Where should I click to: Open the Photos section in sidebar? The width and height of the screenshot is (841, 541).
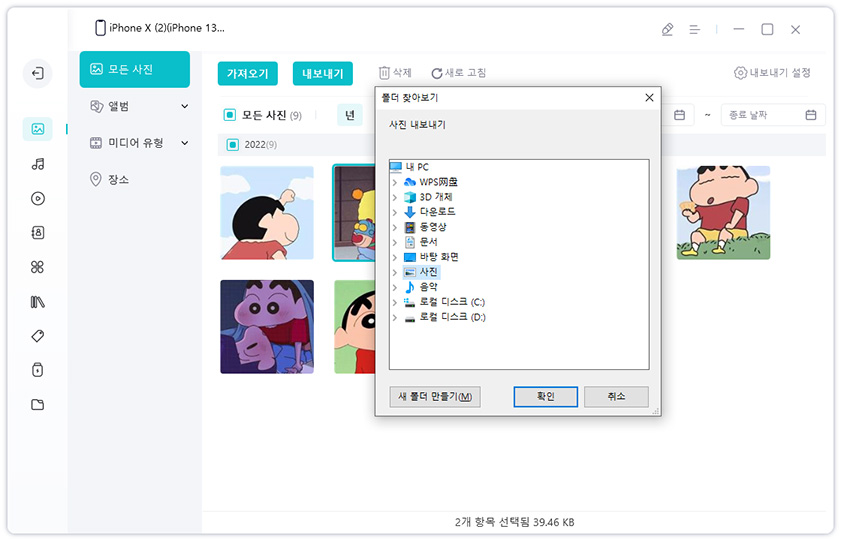click(x=38, y=129)
